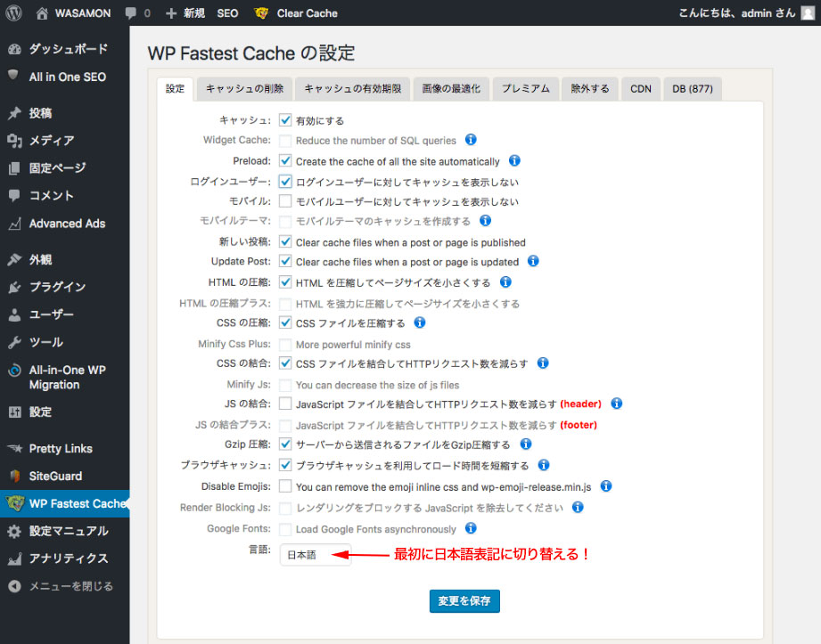Open the comments bubble icon in admin bar
821x644 pixels.
coord(130,13)
